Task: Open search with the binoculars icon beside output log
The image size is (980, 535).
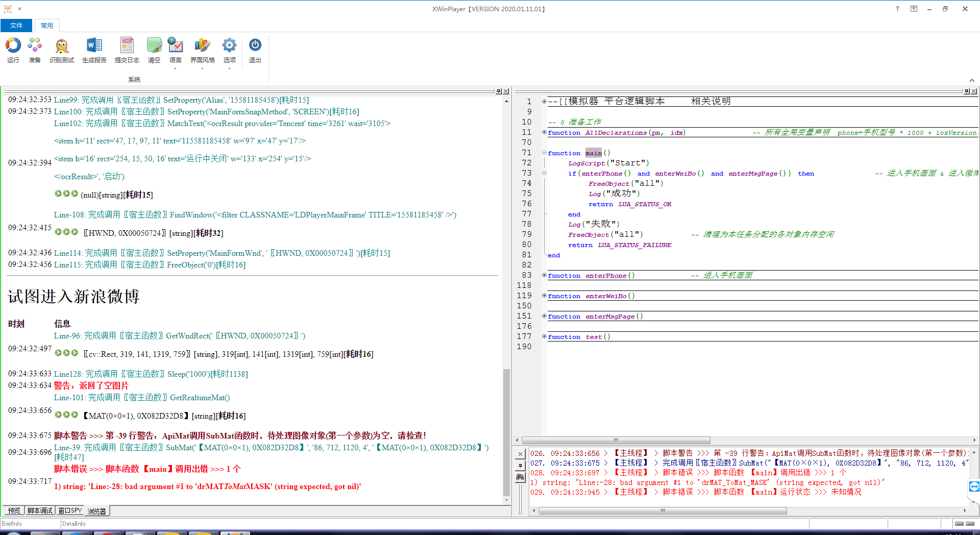Action: 520,476
